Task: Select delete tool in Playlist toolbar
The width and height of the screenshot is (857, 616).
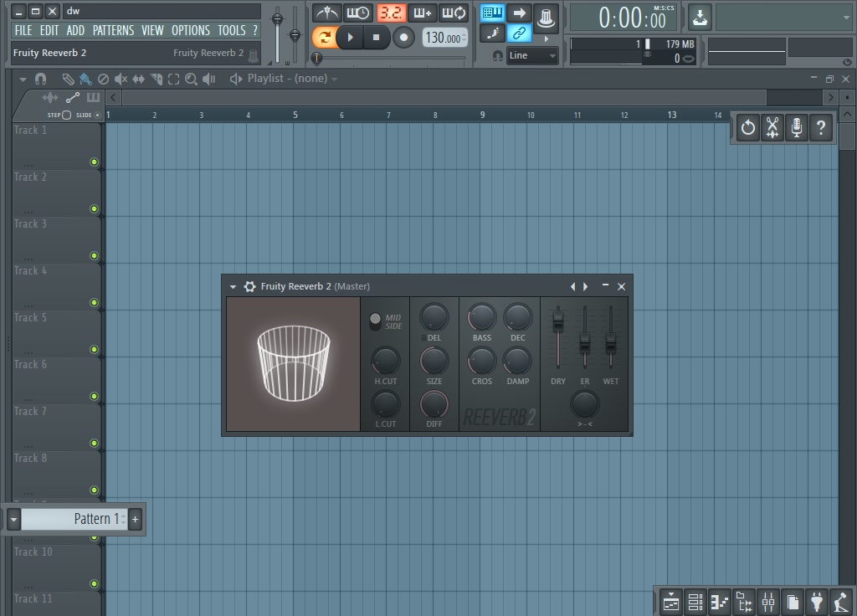Action: click(103, 80)
